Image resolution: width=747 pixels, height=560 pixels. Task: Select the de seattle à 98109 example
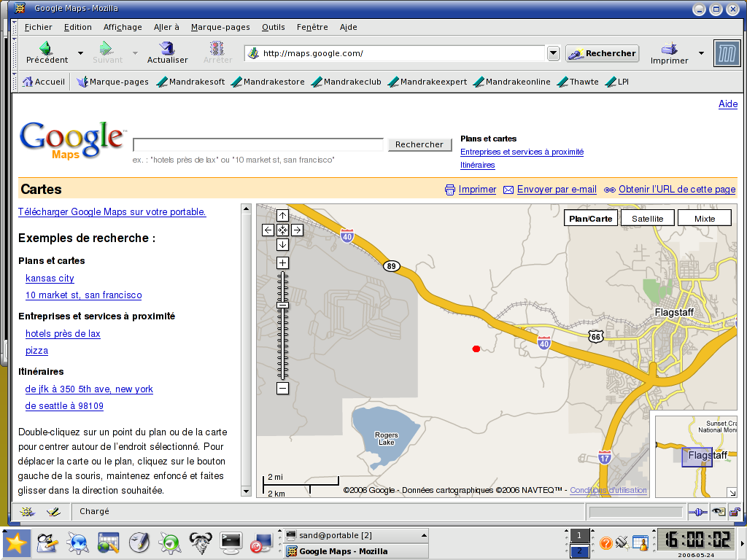click(x=64, y=406)
